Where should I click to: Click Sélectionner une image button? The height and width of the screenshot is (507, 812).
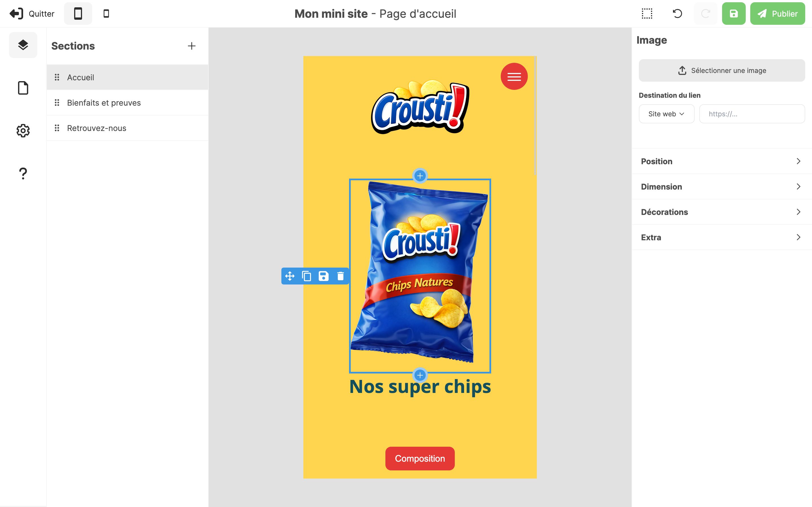coord(721,70)
